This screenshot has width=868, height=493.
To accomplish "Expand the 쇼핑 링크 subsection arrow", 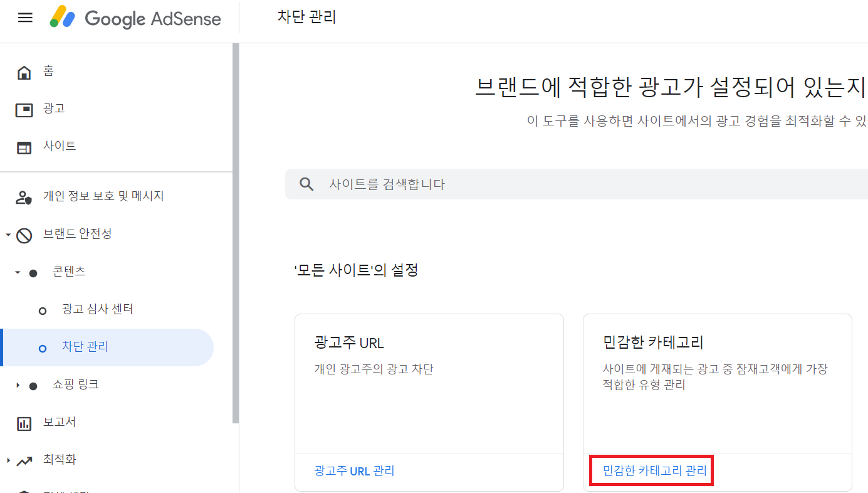I will (18, 385).
